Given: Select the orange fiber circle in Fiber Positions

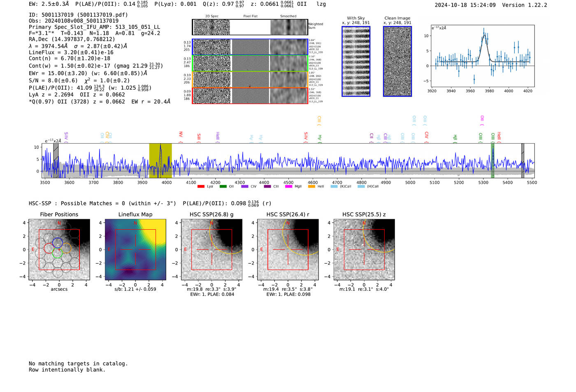Looking at the screenshot, I should coord(66,248).
